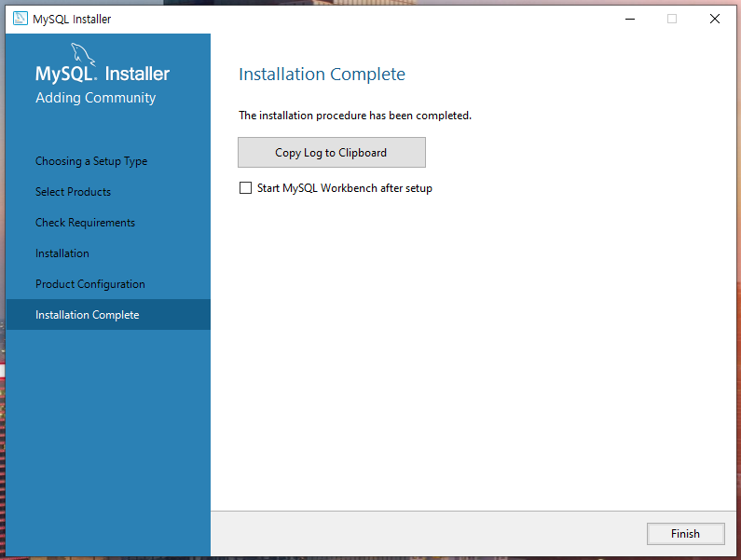Minimize the MySQL Installer window

630,19
